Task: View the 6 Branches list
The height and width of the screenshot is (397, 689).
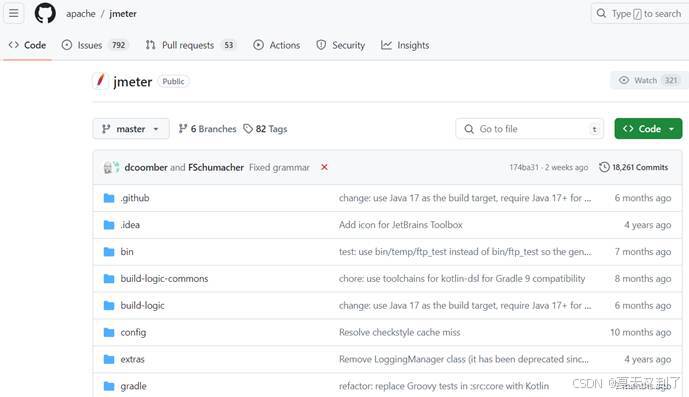Action: click(x=207, y=129)
